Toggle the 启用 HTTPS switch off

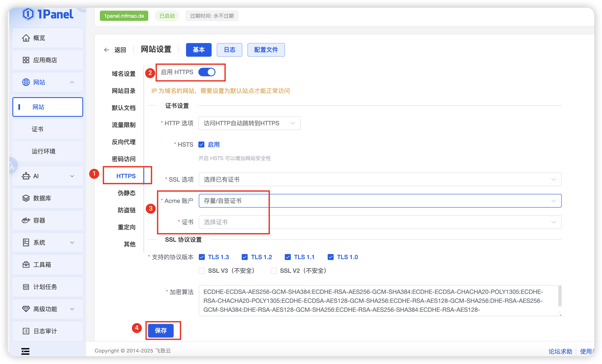coord(207,72)
